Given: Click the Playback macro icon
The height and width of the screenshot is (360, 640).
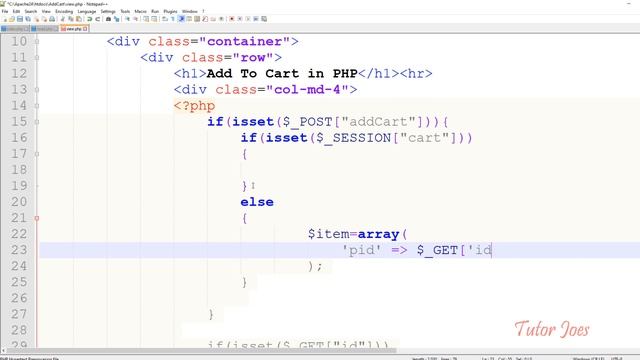Looking at the screenshot, I should (x=247, y=19).
